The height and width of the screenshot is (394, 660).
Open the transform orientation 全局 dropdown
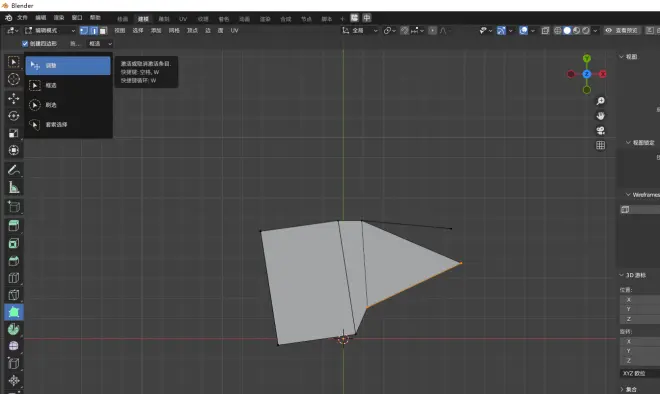360,30
